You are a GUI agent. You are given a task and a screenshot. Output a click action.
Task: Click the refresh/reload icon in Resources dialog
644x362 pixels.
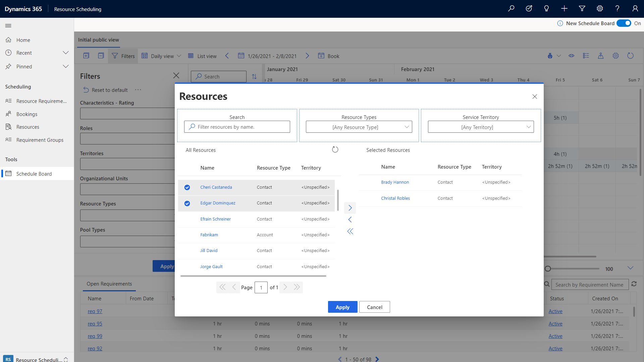pyautogui.click(x=335, y=149)
